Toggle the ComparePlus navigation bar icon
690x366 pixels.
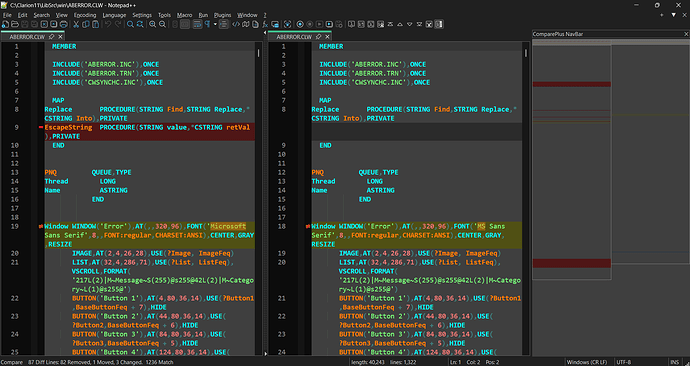tap(439, 24)
